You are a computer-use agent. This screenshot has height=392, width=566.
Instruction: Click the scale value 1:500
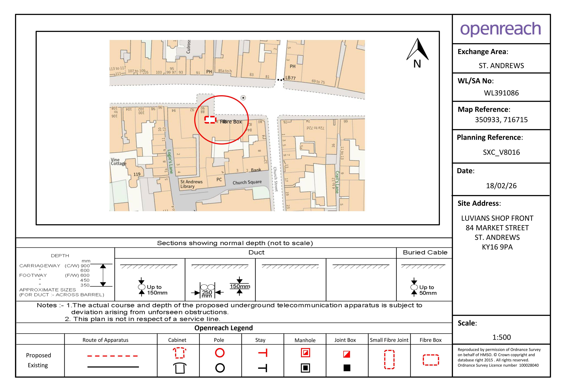pyautogui.click(x=501, y=337)
